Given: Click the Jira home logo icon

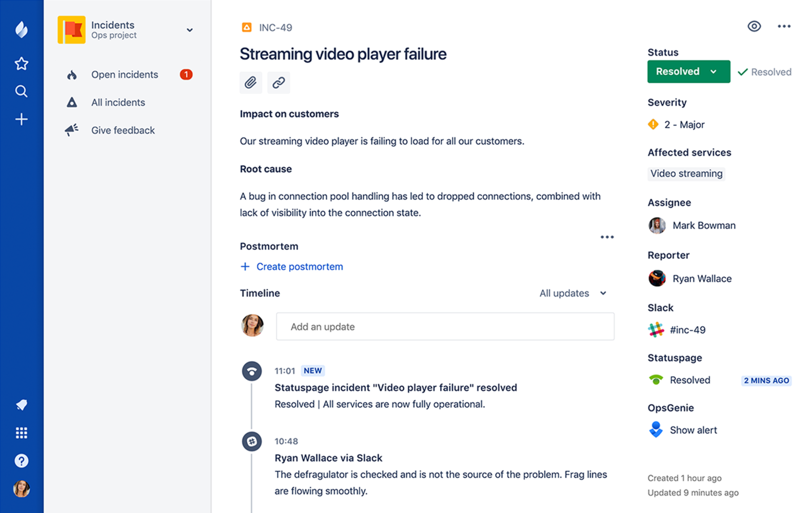Looking at the screenshot, I should pyautogui.click(x=21, y=30).
